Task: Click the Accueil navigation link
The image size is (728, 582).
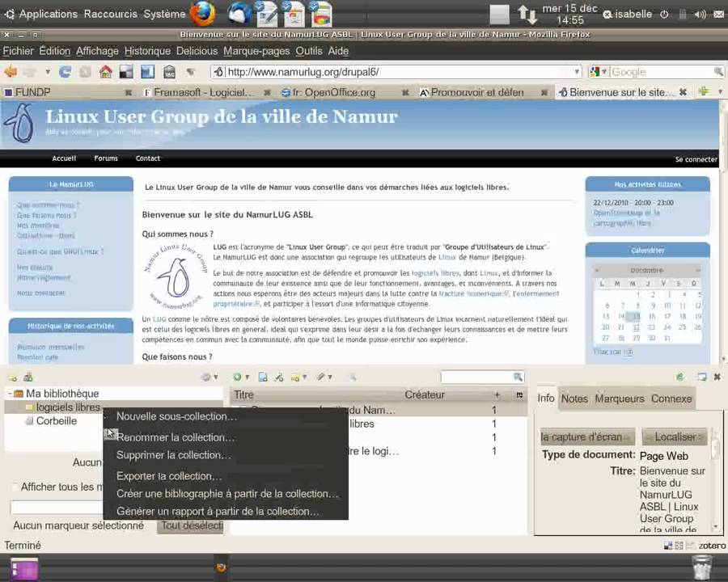Action: click(x=64, y=158)
